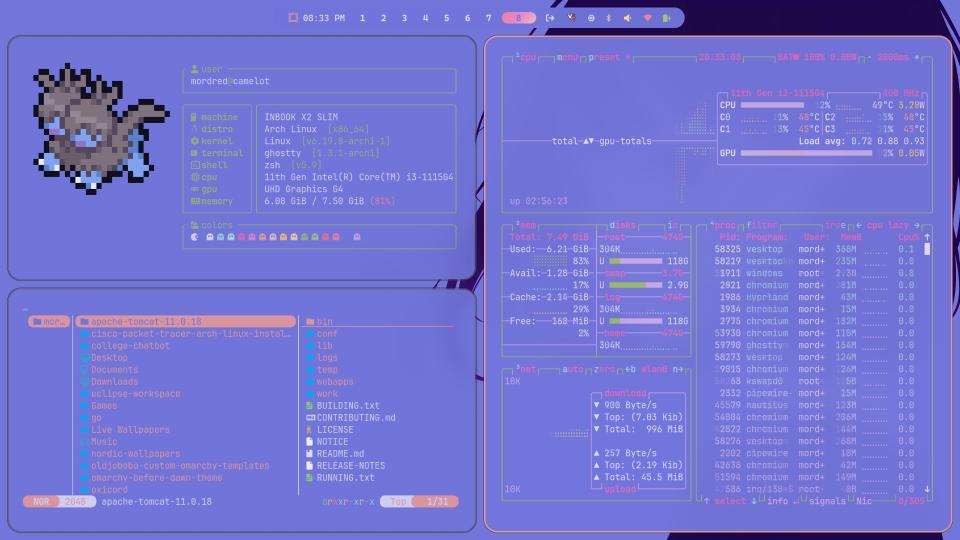Toggle the disks option in btop mem box
The height and width of the screenshot is (540, 960).
(623, 225)
